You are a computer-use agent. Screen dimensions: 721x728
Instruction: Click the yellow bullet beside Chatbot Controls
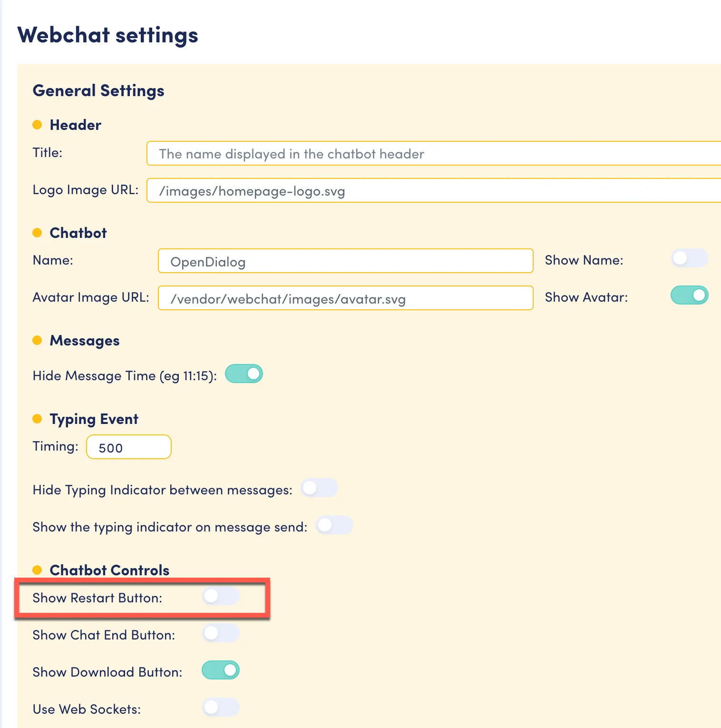tap(37, 570)
